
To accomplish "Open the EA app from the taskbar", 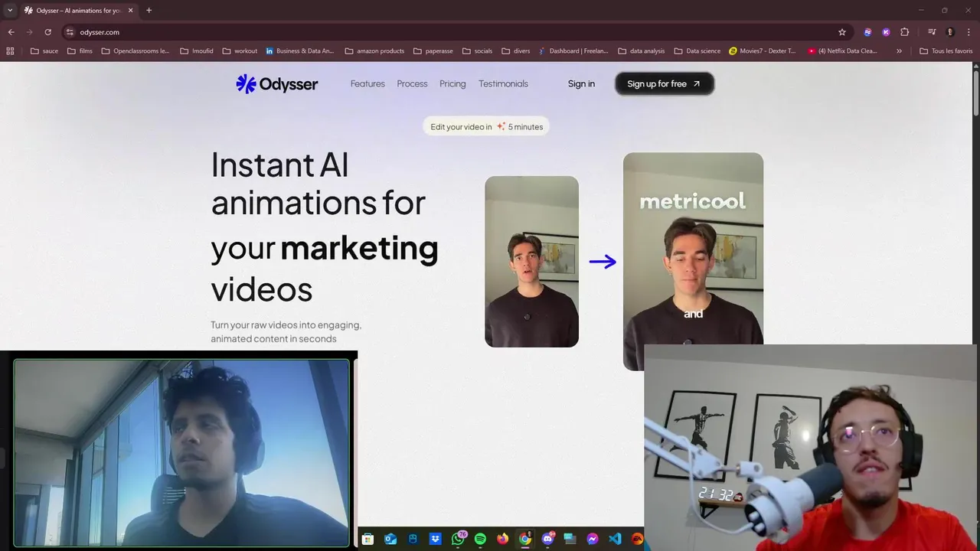I will click(x=637, y=539).
